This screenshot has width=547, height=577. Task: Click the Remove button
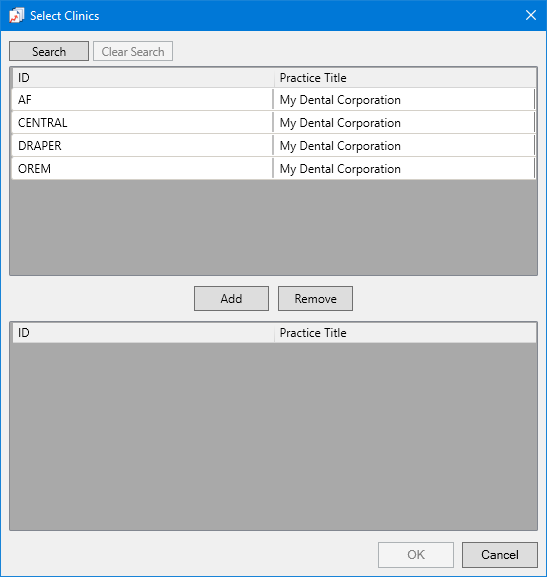click(x=315, y=298)
